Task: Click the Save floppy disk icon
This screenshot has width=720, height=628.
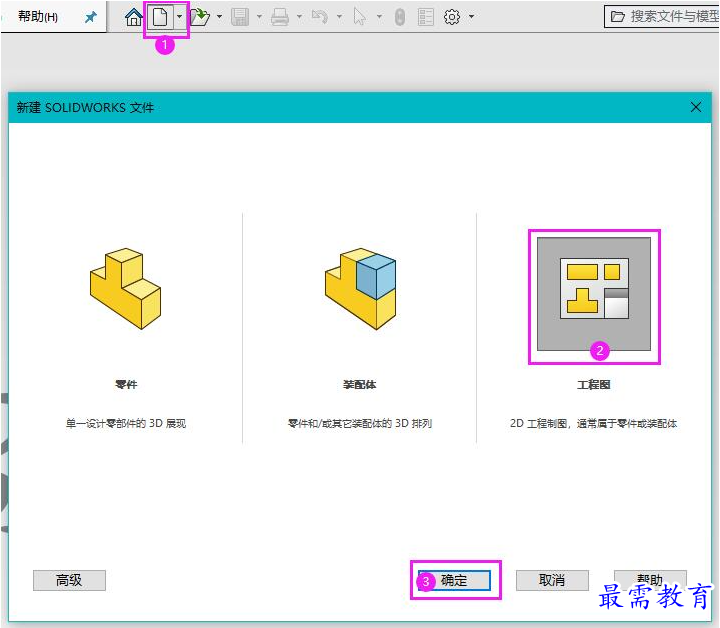Action: click(x=240, y=17)
